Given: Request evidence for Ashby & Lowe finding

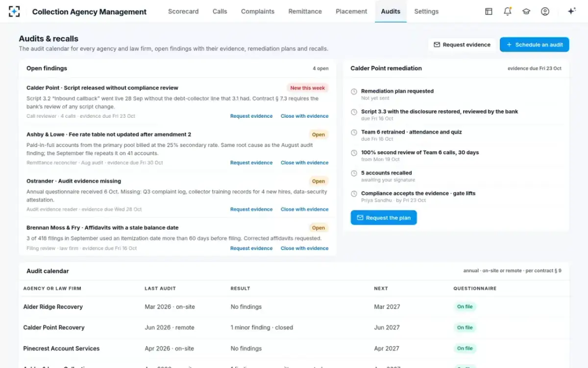Looking at the screenshot, I should tap(251, 163).
